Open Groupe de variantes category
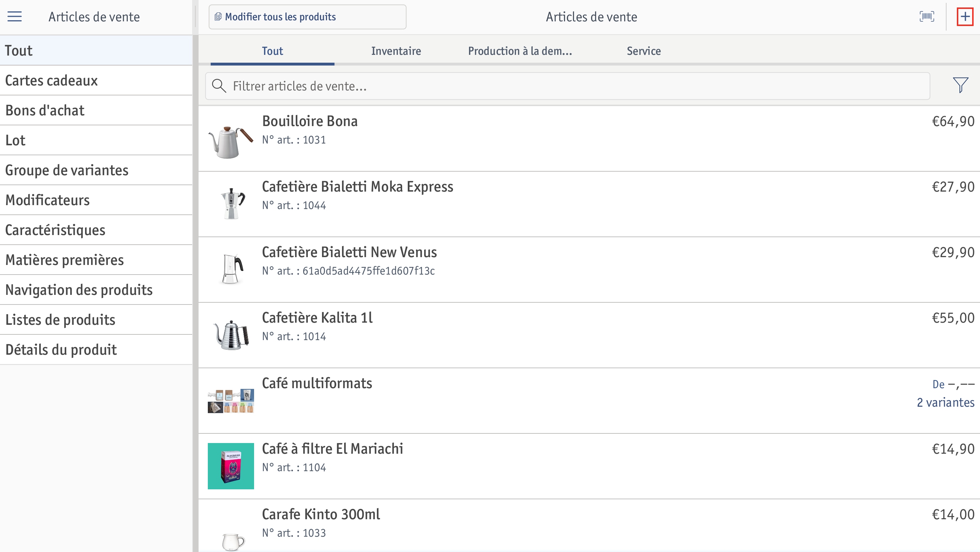Screen dimensions: 980x552 [x=96, y=170]
